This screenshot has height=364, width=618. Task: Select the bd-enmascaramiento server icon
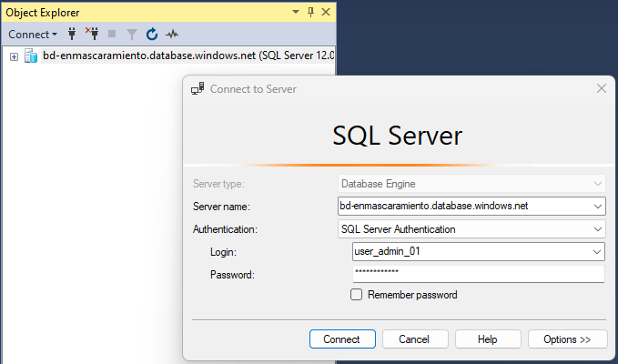click(x=31, y=56)
